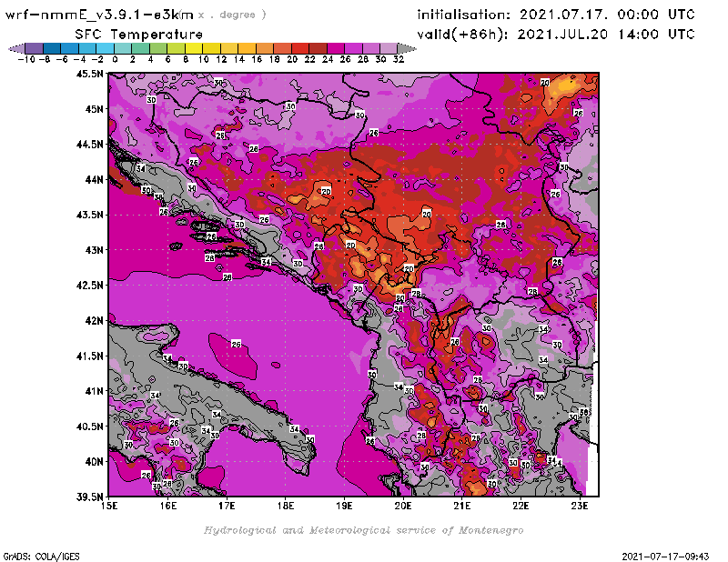Click latitude label '44N'
The width and height of the screenshot is (728, 562).
(95, 179)
